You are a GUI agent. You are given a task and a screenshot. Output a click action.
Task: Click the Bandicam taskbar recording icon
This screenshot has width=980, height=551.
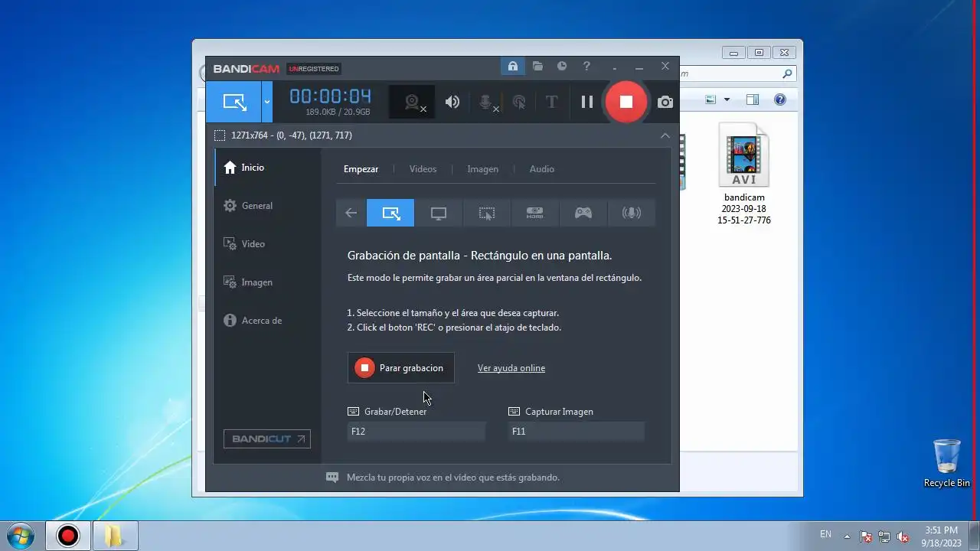point(68,536)
